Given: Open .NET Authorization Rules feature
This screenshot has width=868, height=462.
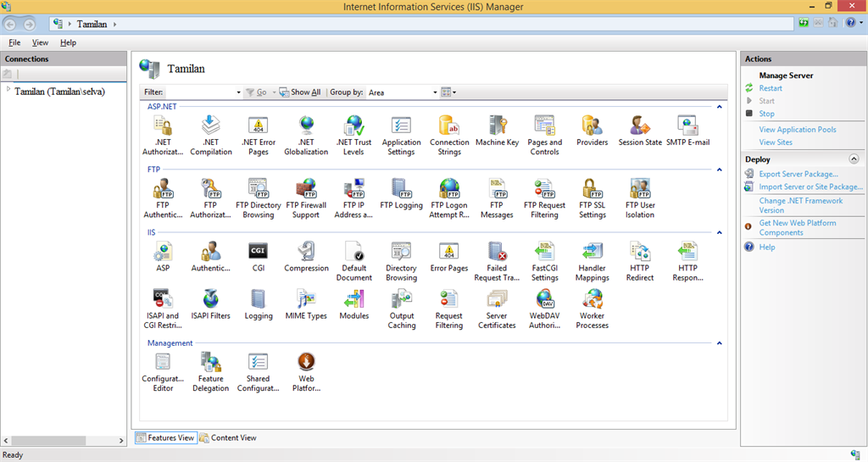Looking at the screenshot, I should [x=163, y=136].
